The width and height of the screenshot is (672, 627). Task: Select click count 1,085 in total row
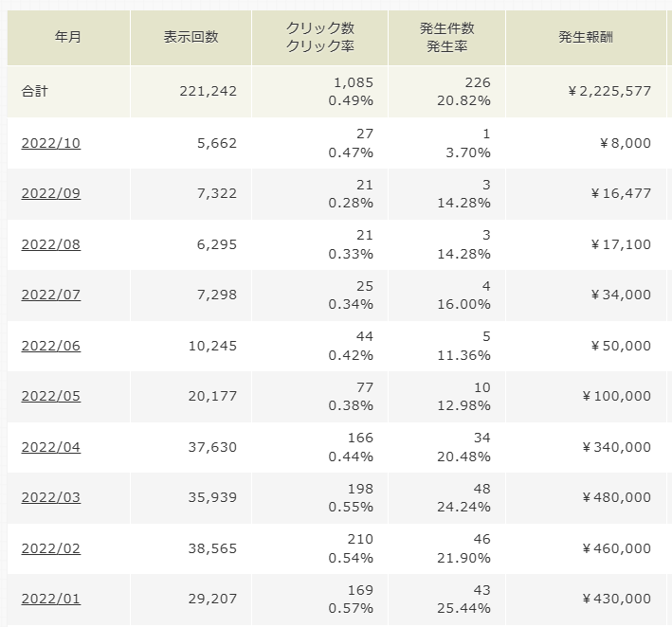coord(354,82)
